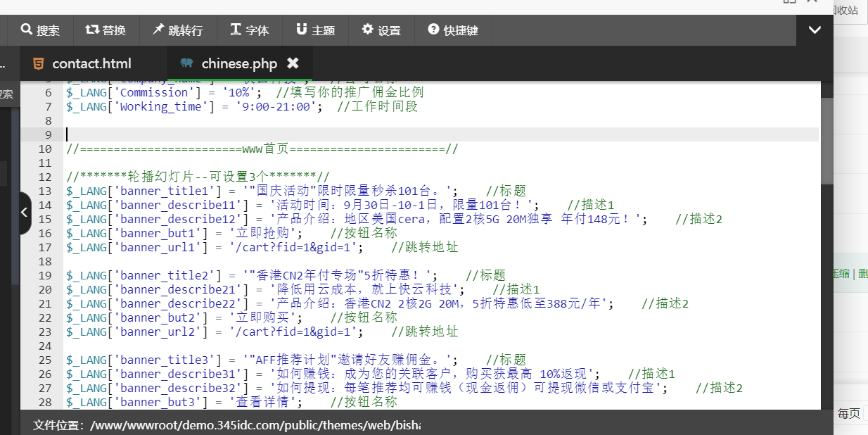Close the chinese.php tab
The height and width of the screenshot is (435, 868).
click(x=293, y=63)
